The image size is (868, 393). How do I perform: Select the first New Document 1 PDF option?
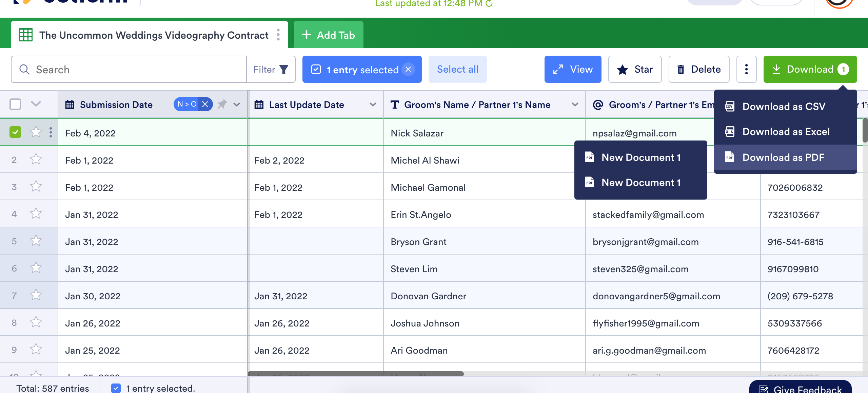coord(640,157)
